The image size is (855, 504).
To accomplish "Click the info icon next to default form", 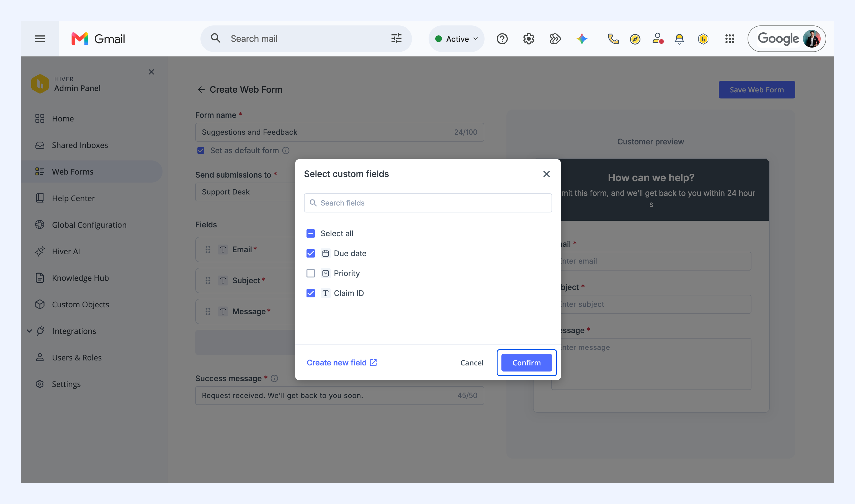I will [x=286, y=150].
